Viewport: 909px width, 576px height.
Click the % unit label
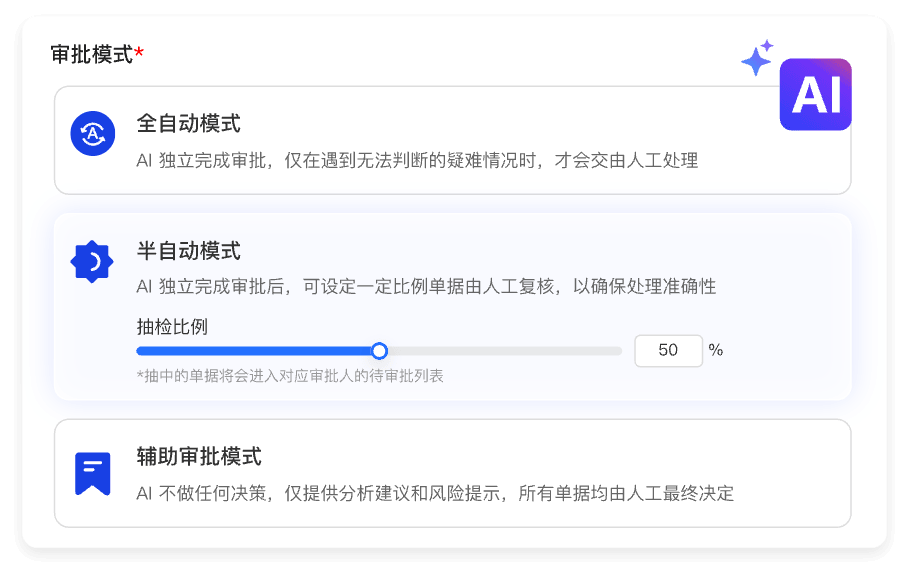pos(716,350)
